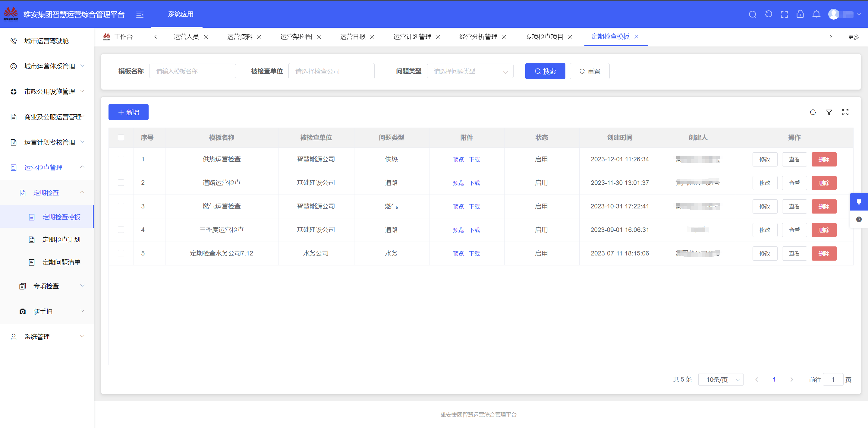Close the 运营日报 tab
The width and height of the screenshot is (868, 428).
point(372,37)
